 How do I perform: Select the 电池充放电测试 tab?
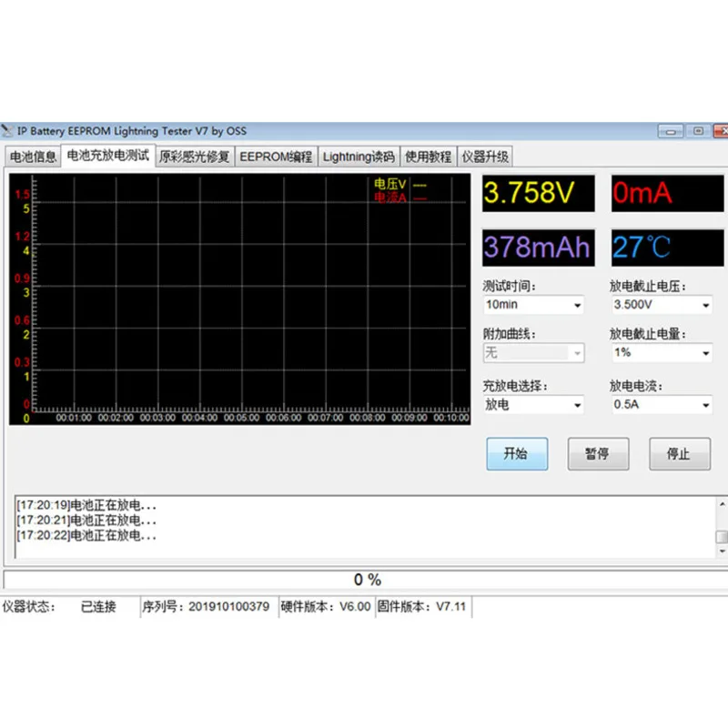(107, 155)
